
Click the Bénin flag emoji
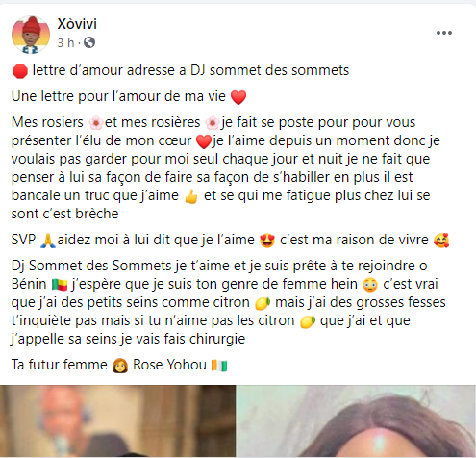pyautogui.click(x=60, y=285)
